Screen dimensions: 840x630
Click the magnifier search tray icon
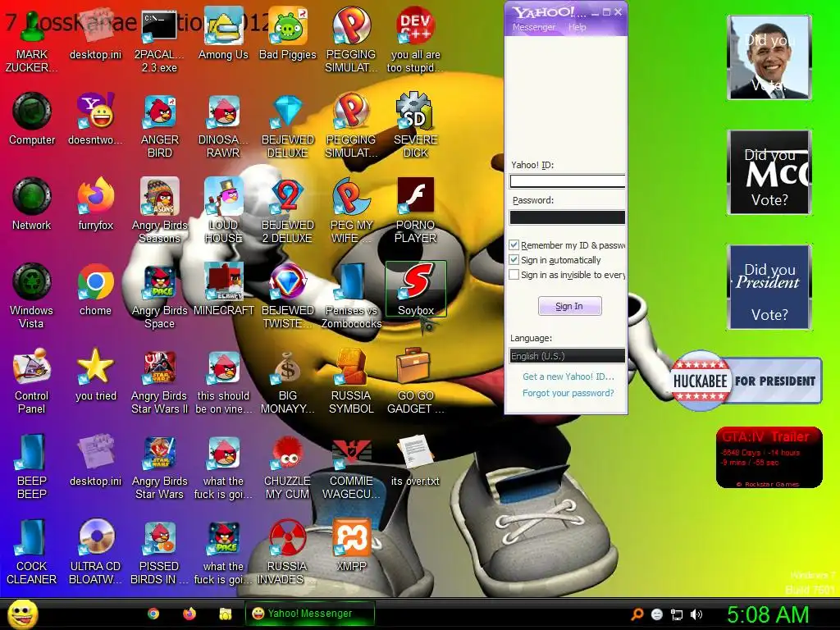pyautogui.click(x=637, y=614)
